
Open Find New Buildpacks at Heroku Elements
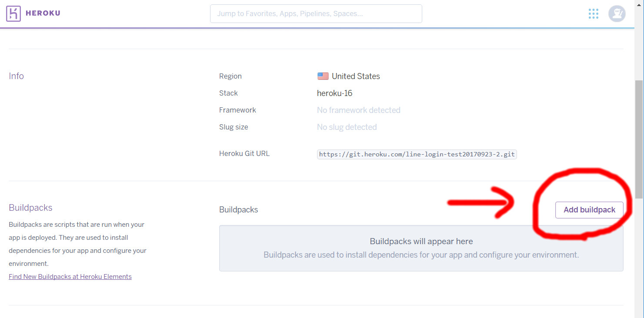[x=70, y=276]
